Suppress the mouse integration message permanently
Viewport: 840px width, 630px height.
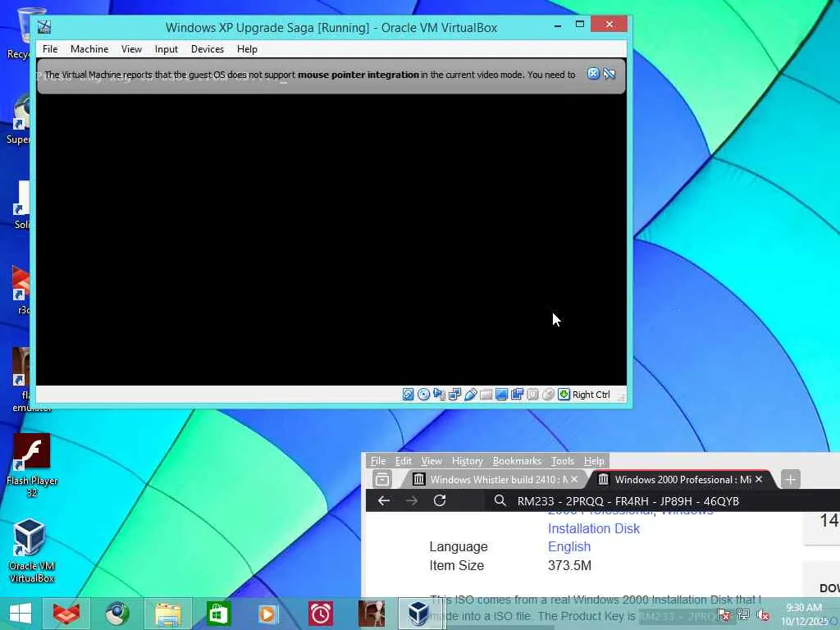pyautogui.click(x=609, y=74)
